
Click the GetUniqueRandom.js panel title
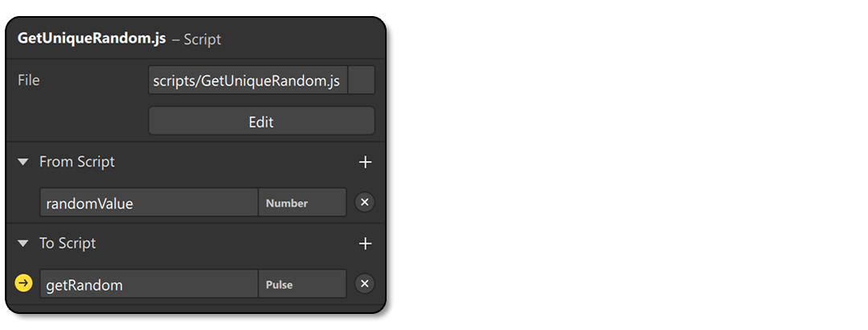(91, 39)
